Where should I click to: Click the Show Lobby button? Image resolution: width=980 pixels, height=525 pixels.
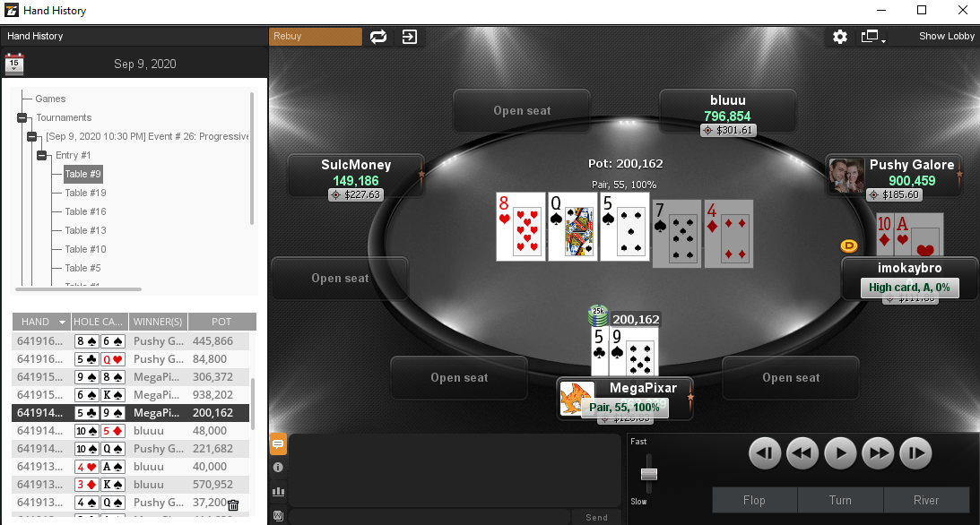coord(946,36)
